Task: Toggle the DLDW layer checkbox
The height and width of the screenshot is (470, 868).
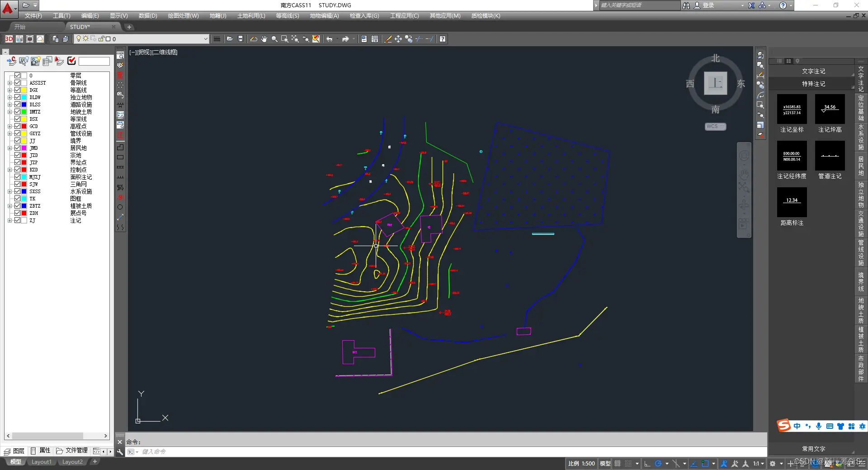Action: [17, 97]
